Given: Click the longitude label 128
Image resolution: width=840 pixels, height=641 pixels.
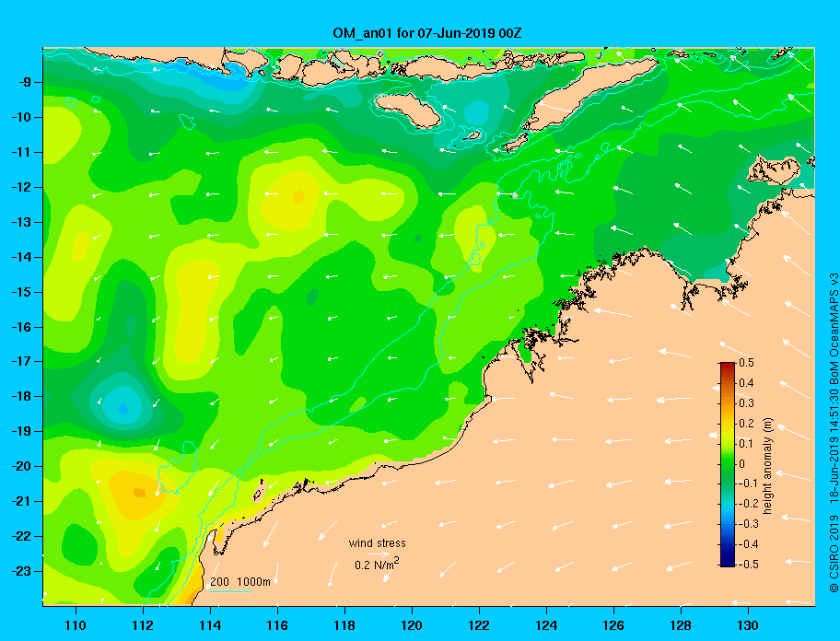Looking at the screenshot, I should pos(681,625).
